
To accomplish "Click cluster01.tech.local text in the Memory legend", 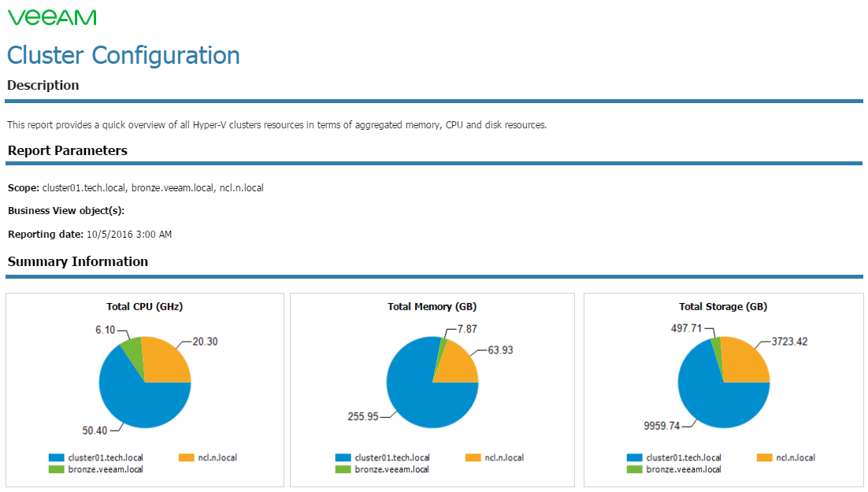I will click(x=392, y=457).
